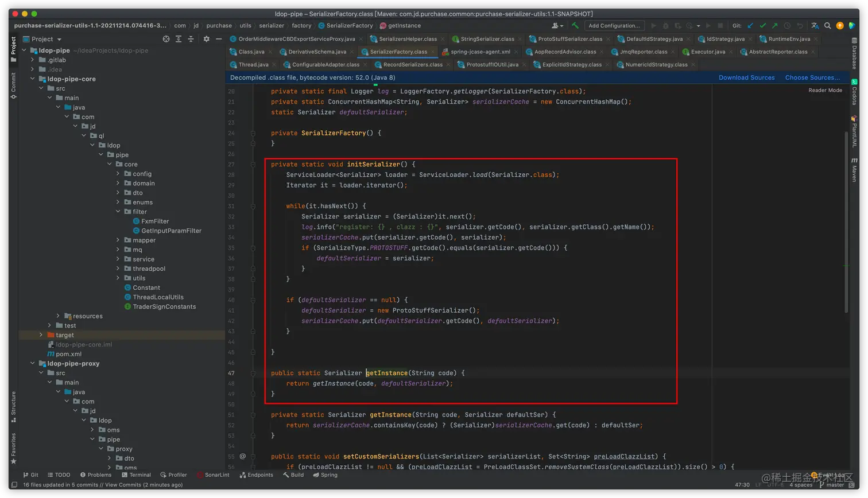
Task: Open the SonarLint tool window
Action: pyautogui.click(x=213, y=475)
